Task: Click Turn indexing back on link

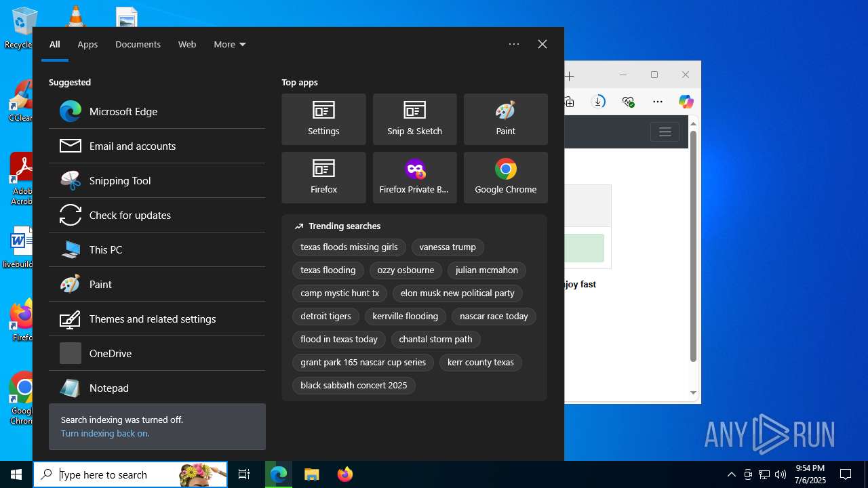Action: [x=105, y=433]
